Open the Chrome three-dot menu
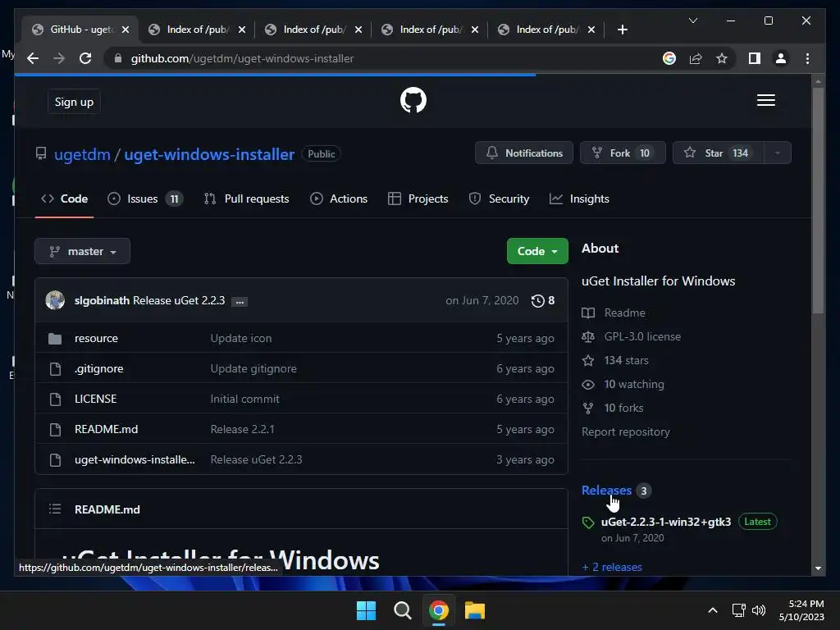The width and height of the screenshot is (840, 630). pyautogui.click(x=807, y=58)
